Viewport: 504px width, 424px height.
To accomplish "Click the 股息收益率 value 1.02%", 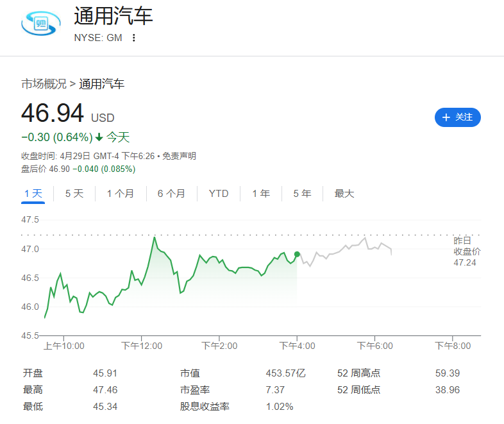I will tap(280, 407).
